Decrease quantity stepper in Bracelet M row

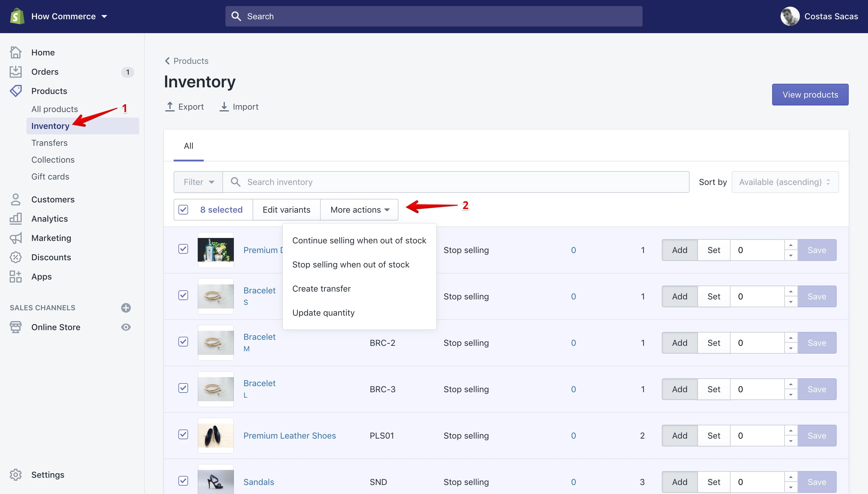791,348
